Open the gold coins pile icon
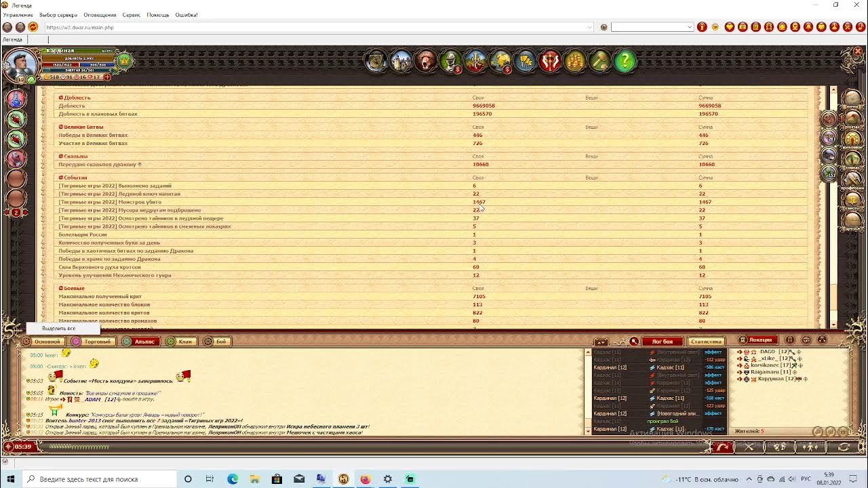Image resolution: width=868 pixels, height=488 pixels. [575, 62]
